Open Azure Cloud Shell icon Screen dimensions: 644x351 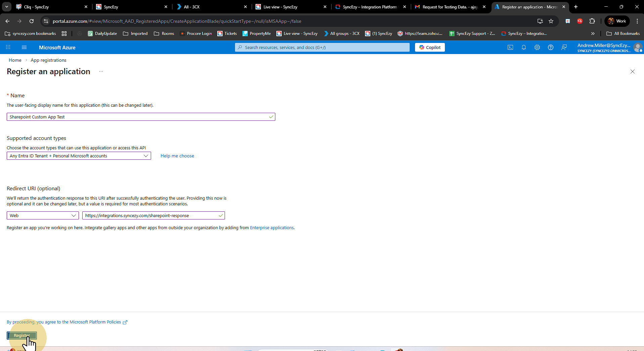(510, 47)
